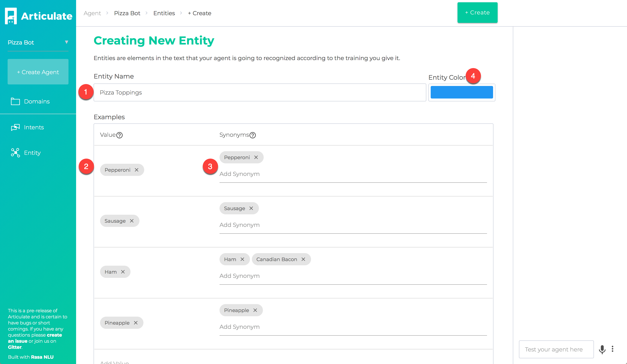Click Add Synonym field for Ham
This screenshot has width=627, height=364.
353,276
